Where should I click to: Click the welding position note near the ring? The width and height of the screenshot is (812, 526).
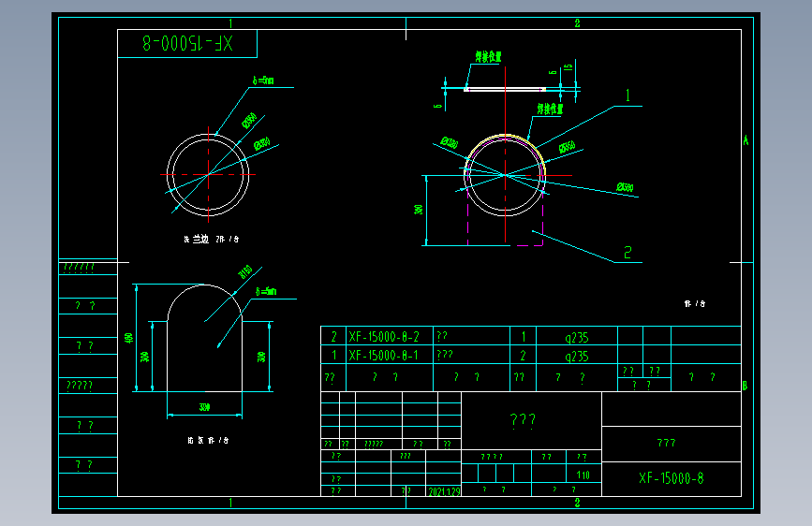(550, 109)
